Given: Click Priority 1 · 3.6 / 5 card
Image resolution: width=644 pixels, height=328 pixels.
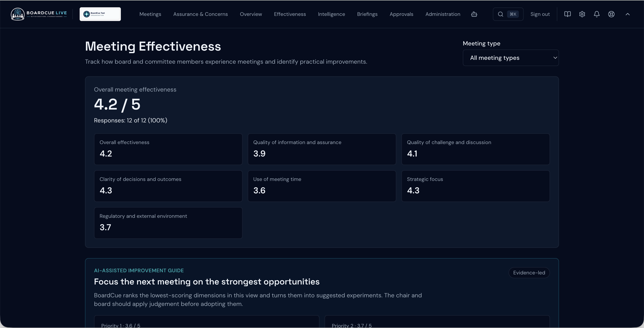Looking at the screenshot, I should pyautogui.click(x=207, y=322).
